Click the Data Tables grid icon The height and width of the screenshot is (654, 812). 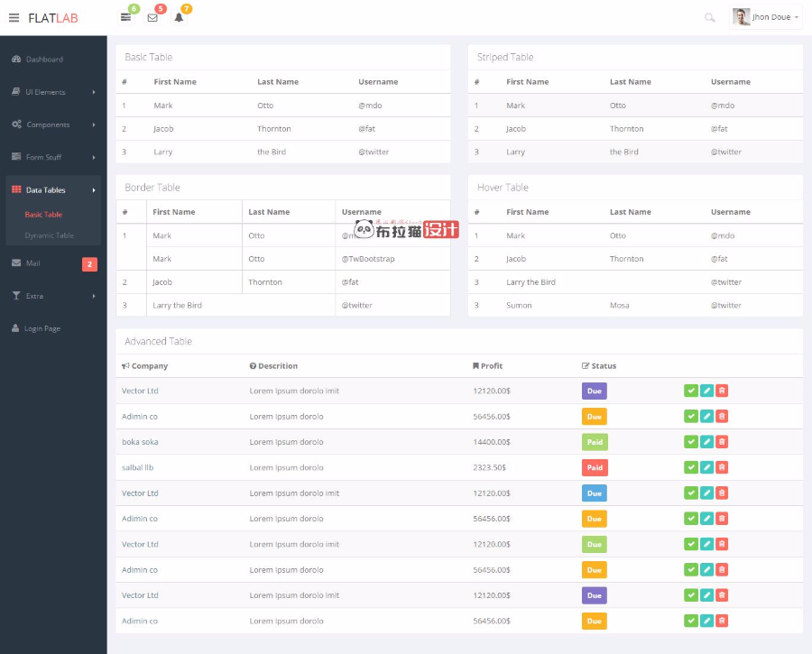(16, 189)
